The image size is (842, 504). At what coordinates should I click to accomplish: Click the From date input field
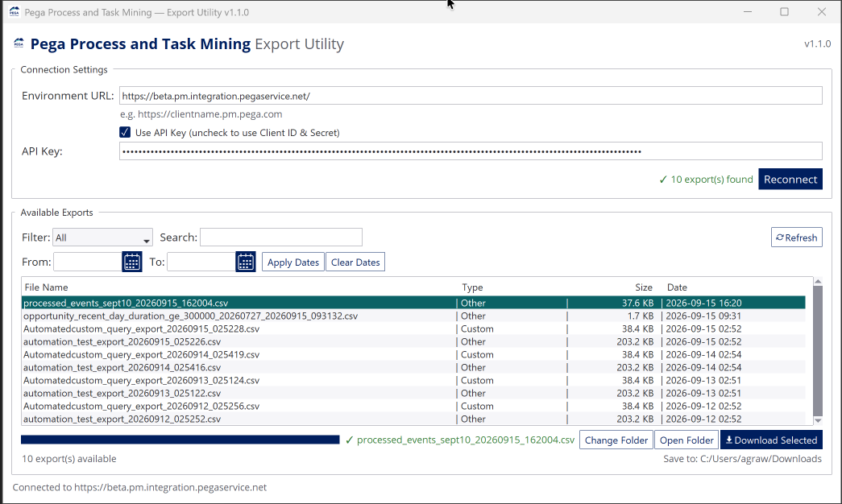(x=88, y=262)
